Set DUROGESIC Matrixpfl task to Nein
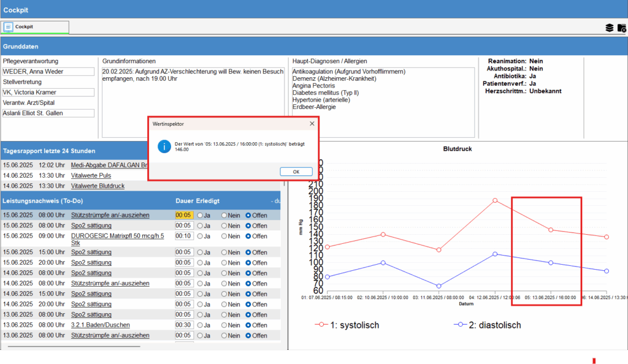The width and height of the screenshot is (628, 364). 224,236
